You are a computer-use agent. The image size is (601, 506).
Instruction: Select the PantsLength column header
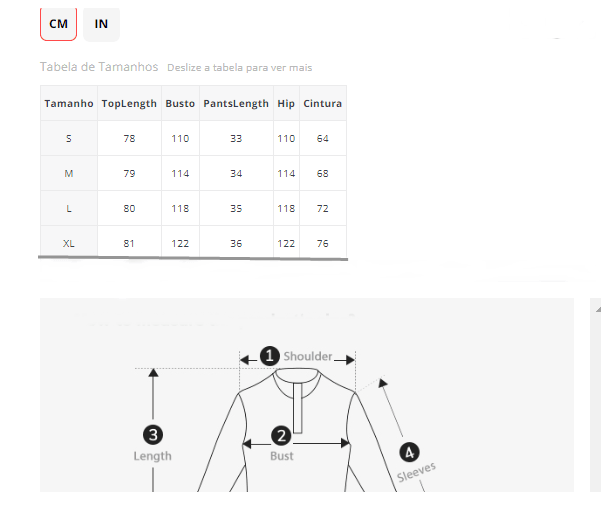coord(236,104)
